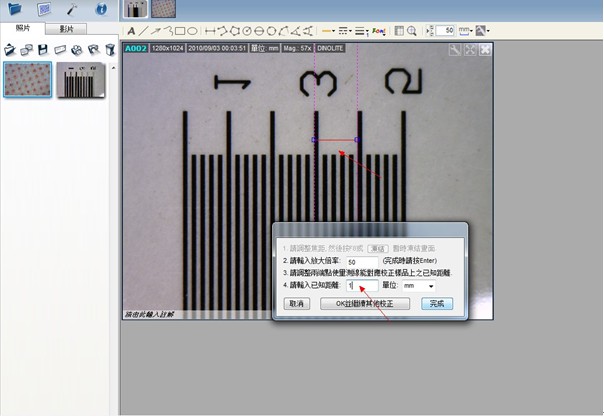Click the 完成 button
Viewport: 604px width, 417px height.
[x=436, y=303]
